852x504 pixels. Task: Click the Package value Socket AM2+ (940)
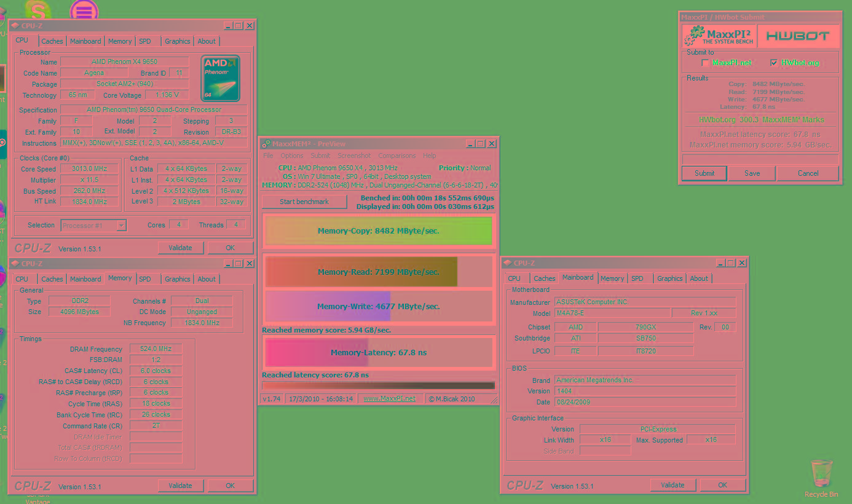tap(124, 84)
